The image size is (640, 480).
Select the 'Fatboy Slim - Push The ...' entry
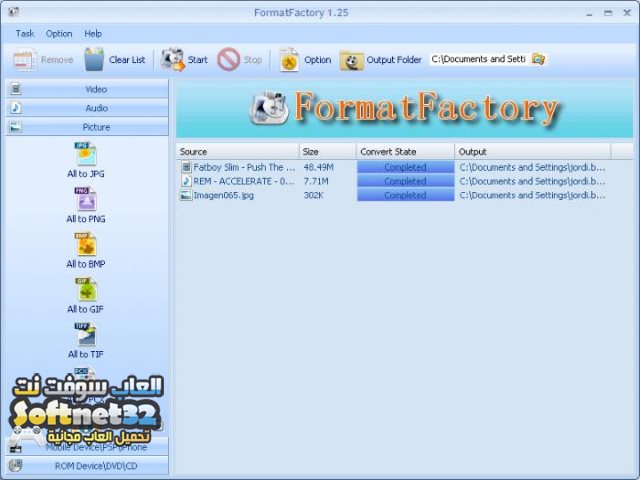click(x=244, y=167)
